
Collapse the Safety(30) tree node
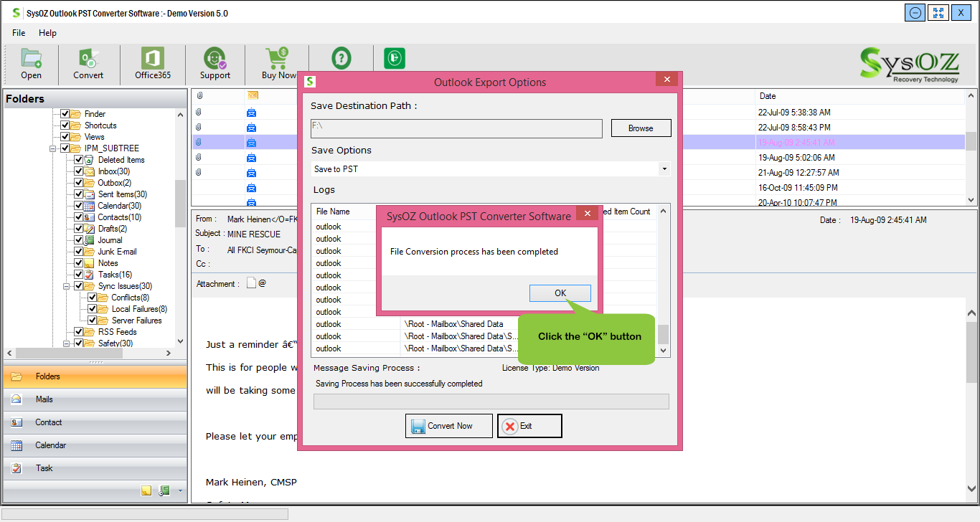click(x=67, y=343)
